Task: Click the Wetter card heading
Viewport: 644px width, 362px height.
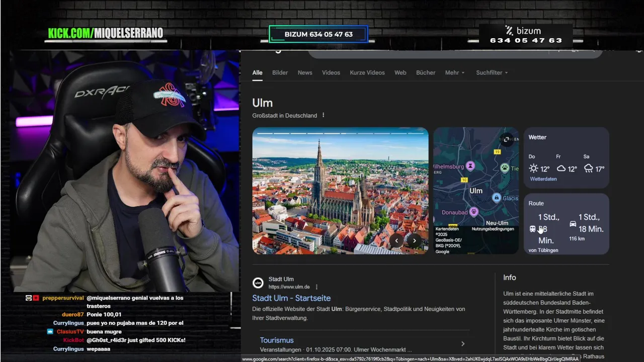Action: coord(537,137)
